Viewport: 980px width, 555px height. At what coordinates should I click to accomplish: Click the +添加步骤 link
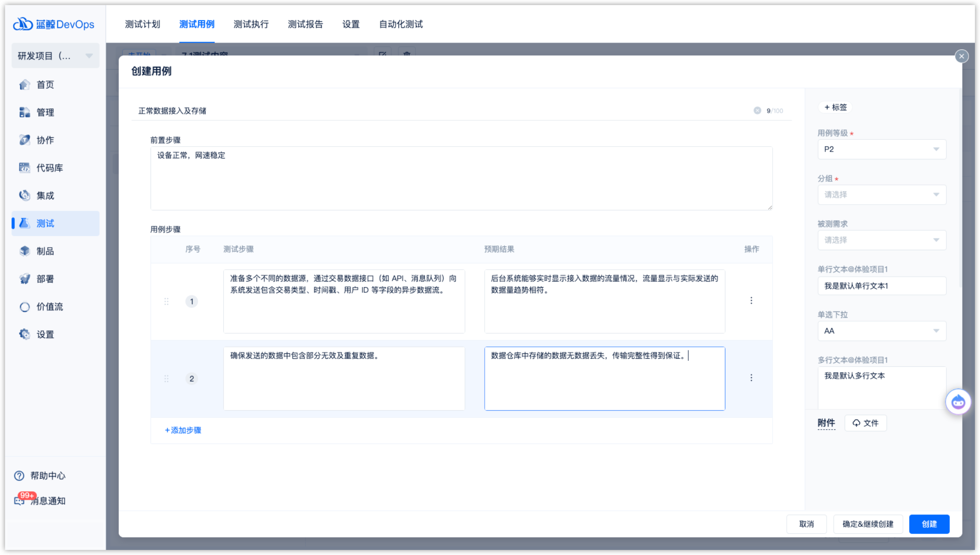183,430
